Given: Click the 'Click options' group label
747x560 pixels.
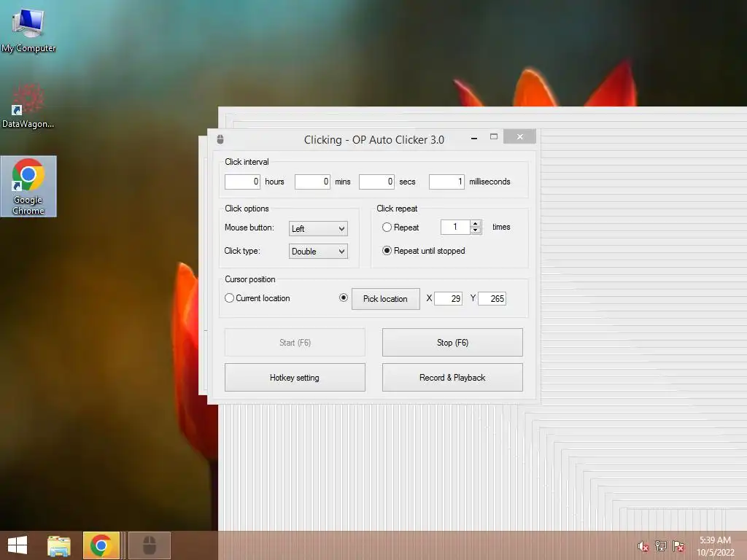Looking at the screenshot, I should [247, 209].
